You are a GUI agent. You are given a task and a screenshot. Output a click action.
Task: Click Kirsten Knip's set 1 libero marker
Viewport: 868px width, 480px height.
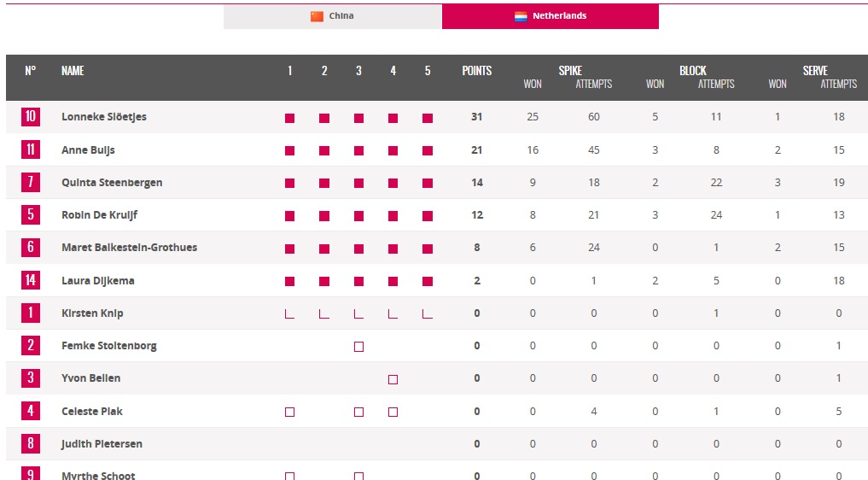point(289,313)
